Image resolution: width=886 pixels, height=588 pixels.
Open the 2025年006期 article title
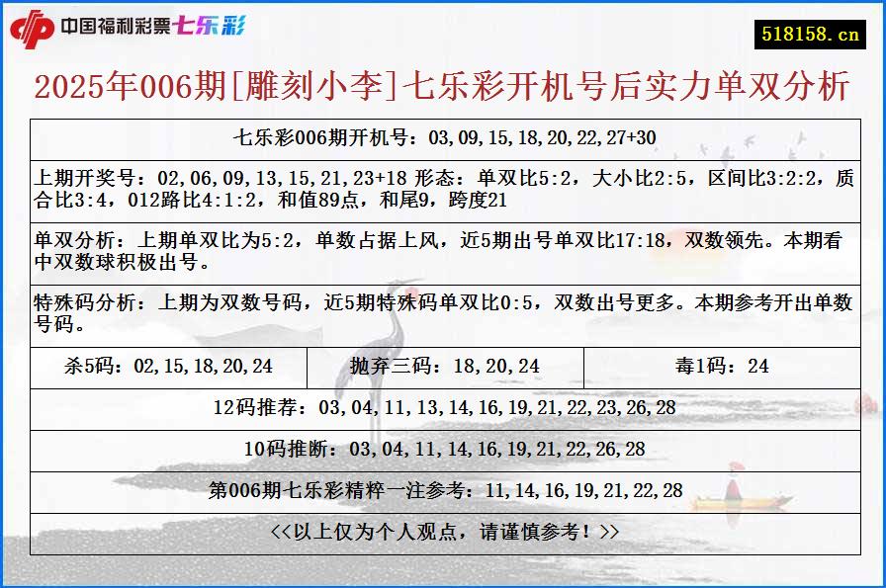[x=443, y=87]
